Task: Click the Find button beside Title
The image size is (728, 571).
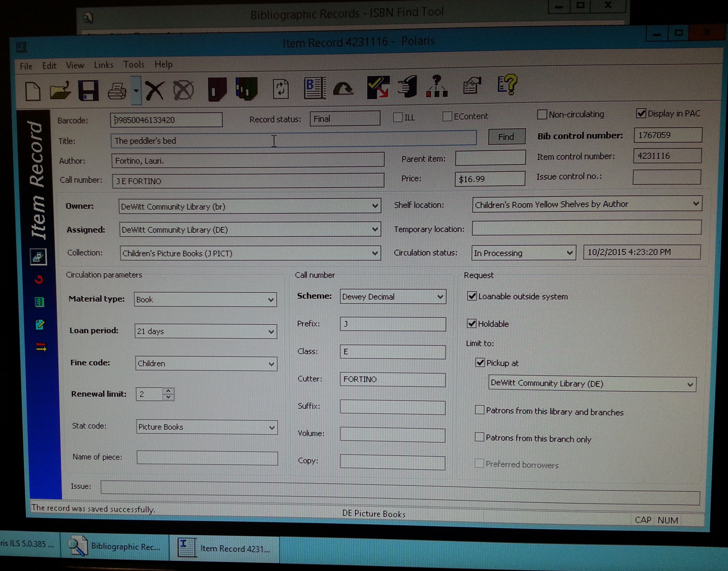Action: [506, 137]
